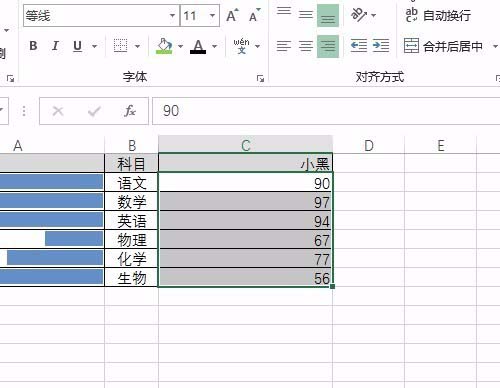Click the formula bar options dots
This screenshot has width=500, height=388.
pyautogui.click(x=24, y=111)
